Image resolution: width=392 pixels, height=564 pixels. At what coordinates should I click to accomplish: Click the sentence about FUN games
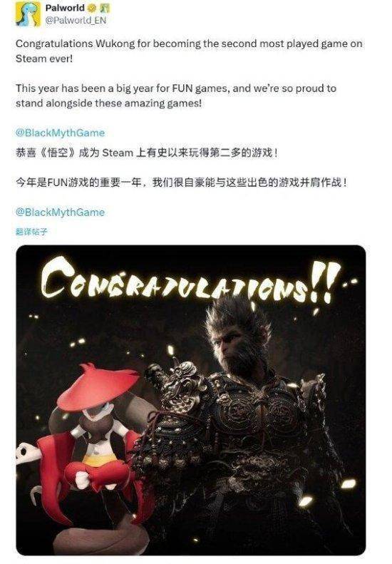176,96
